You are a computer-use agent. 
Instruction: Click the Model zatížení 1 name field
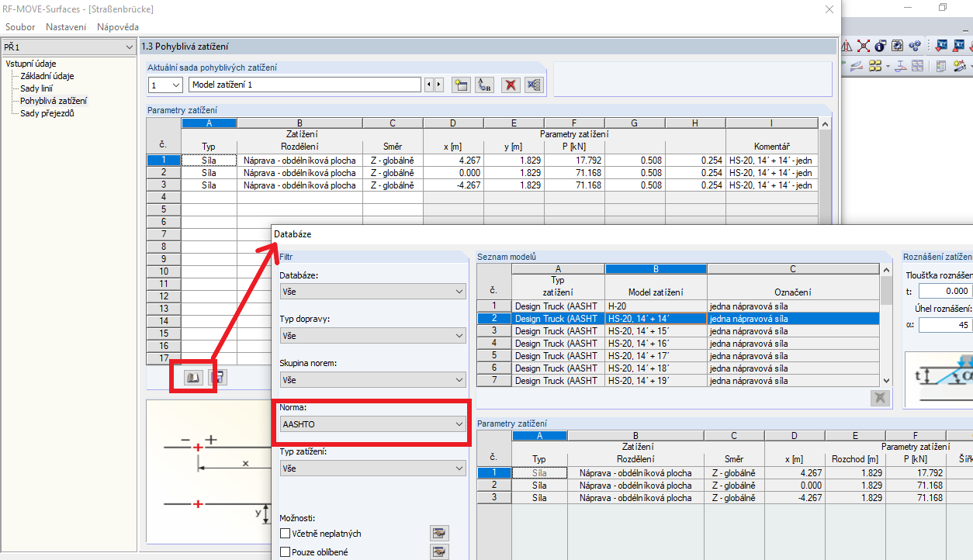click(x=305, y=85)
